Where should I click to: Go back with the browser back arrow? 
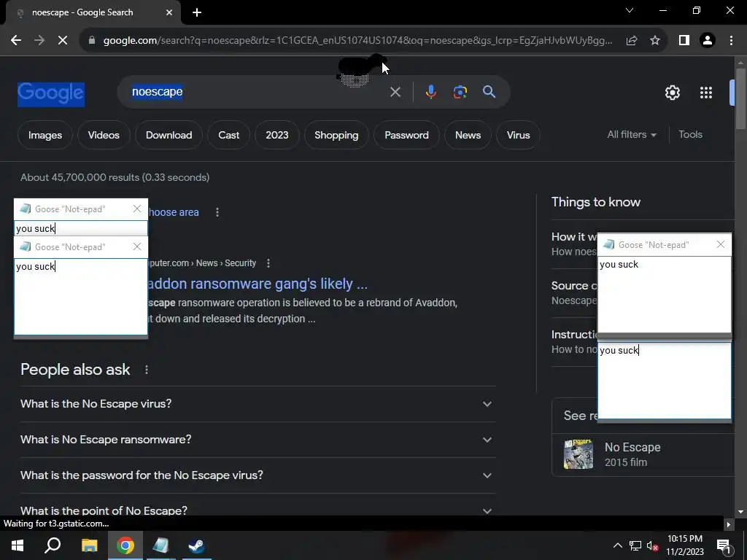point(16,41)
